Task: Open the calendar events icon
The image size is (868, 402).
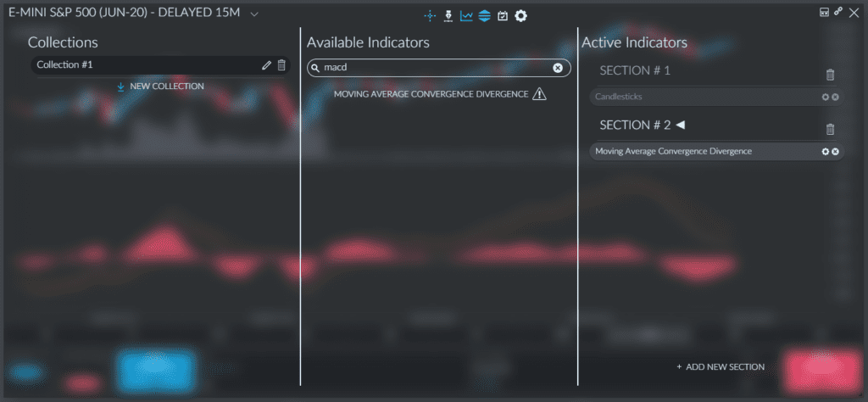Action: tap(503, 16)
